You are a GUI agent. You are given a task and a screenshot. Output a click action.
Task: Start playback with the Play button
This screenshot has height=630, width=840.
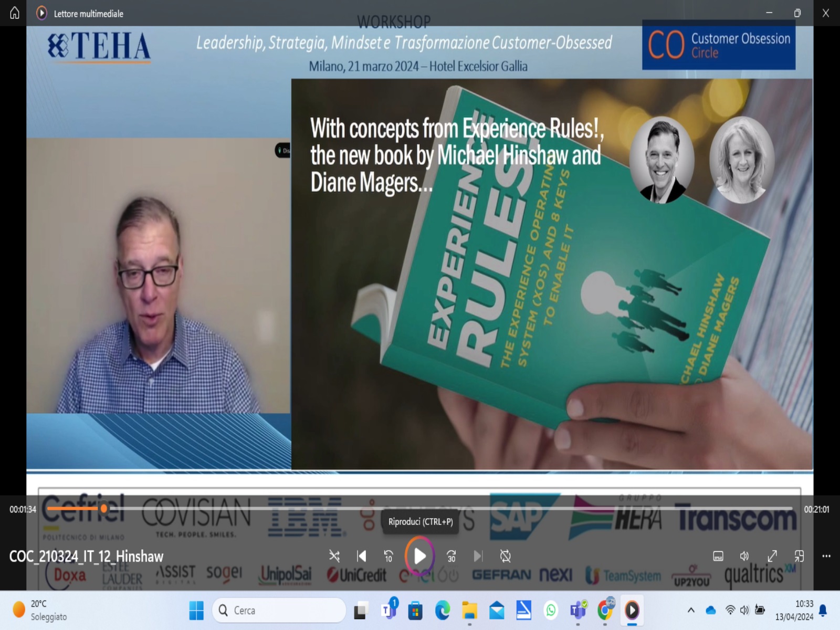click(x=419, y=556)
